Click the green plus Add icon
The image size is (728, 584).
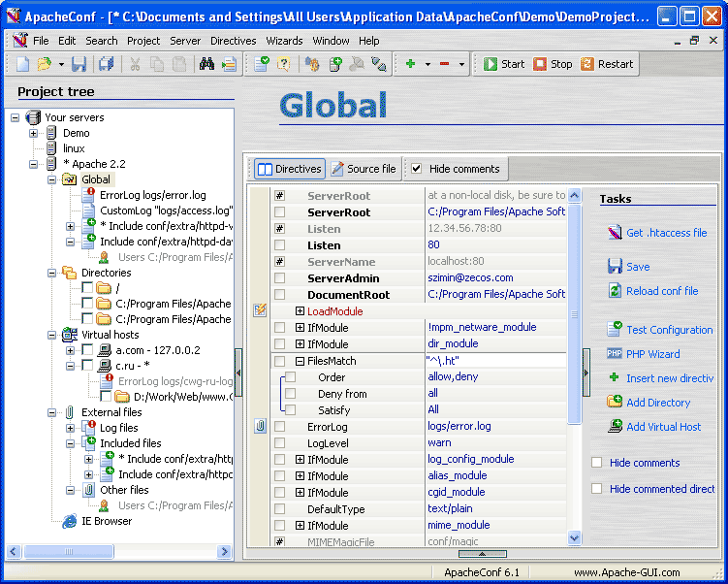(411, 64)
